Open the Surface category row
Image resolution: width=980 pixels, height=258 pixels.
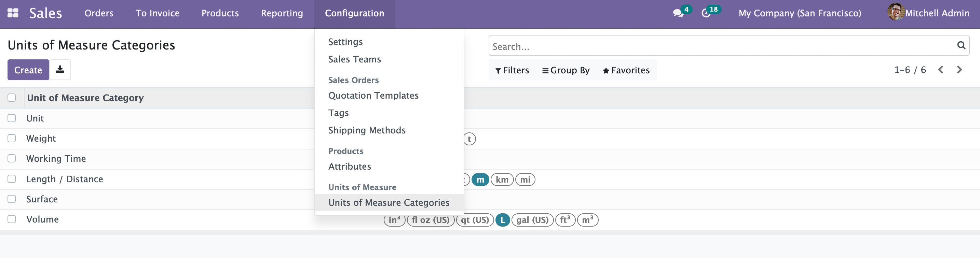42,199
